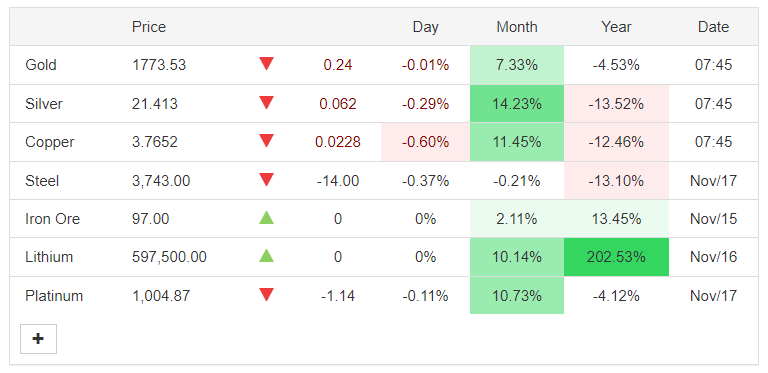
Task: Click the red down arrow for Steel
Action: click(266, 180)
